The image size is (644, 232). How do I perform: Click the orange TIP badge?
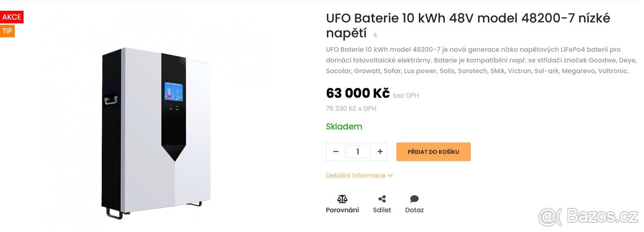coord(7,31)
